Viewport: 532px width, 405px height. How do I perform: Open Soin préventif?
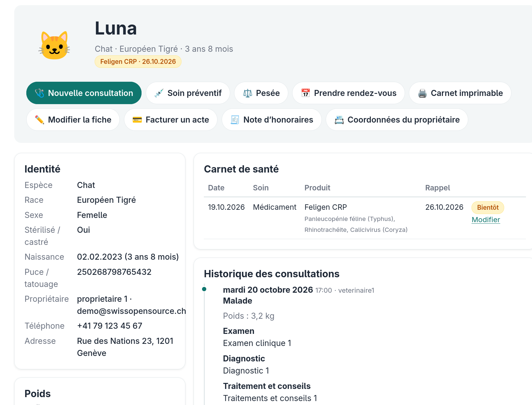[x=188, y=93]
